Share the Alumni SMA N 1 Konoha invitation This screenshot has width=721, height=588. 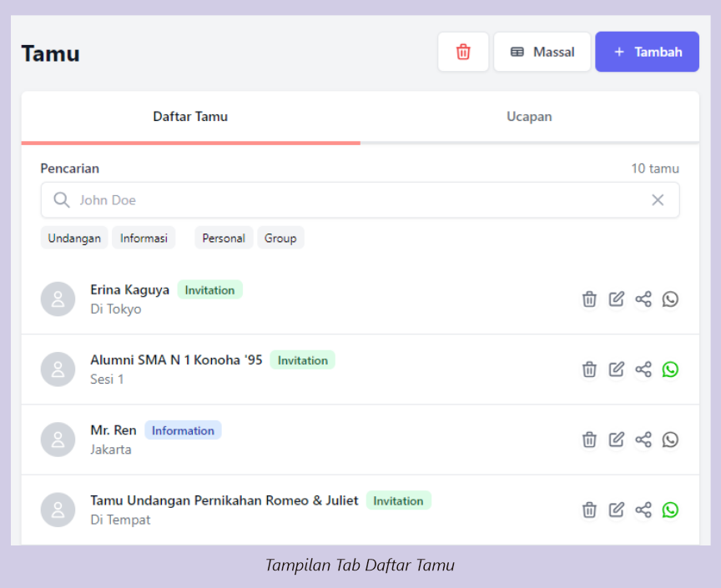click(643, 369)
